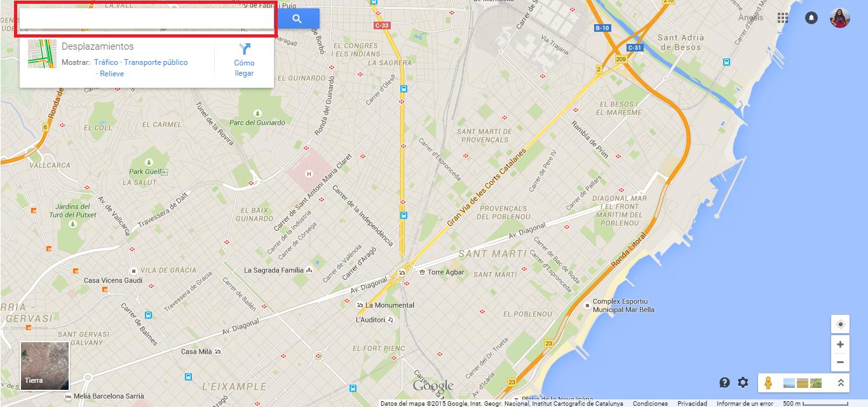Open the settings gear icon
Image resolution: width=868 pixels, height=407 pixels.
[743, 382]
